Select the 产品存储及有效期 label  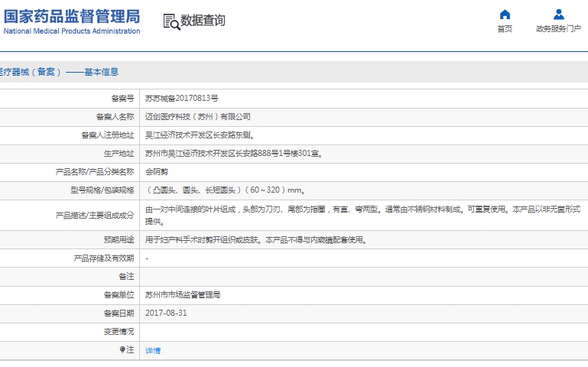tap(104, 258)
